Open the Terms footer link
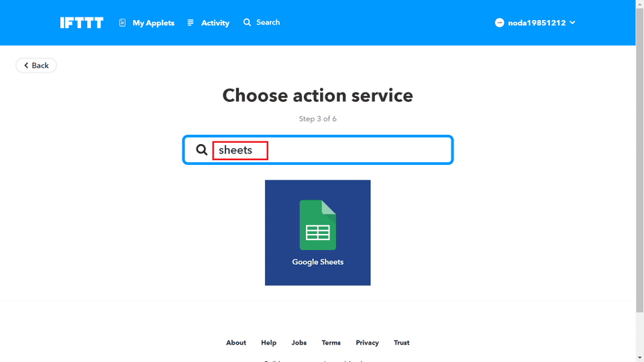The width and height of the screenshot is (644, 362). [x=331, y=343]
